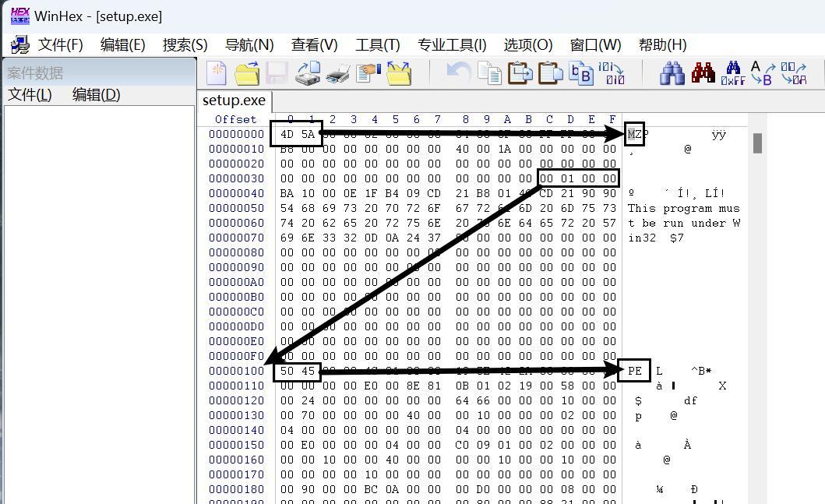This screenshot has height=504, width=825.
Task: Click the vertical scrollbar thumb in hex view
Action: [x=757, y=143]
